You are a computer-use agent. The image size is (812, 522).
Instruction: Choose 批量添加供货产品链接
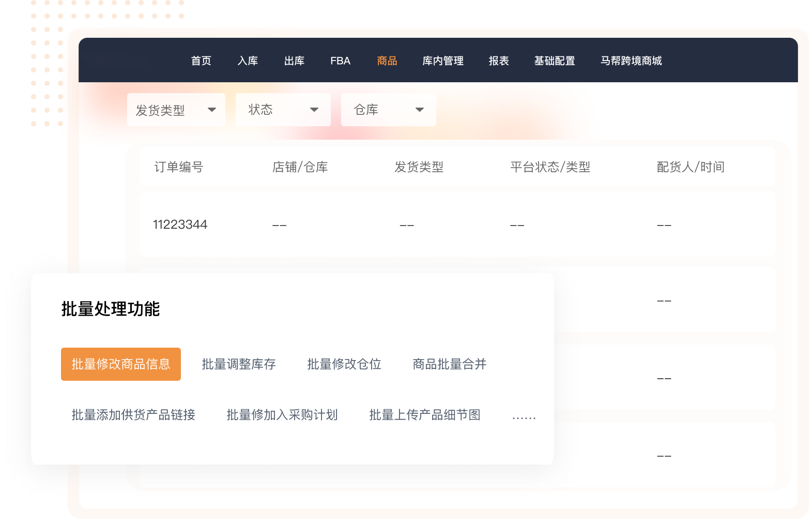(133, 415)
